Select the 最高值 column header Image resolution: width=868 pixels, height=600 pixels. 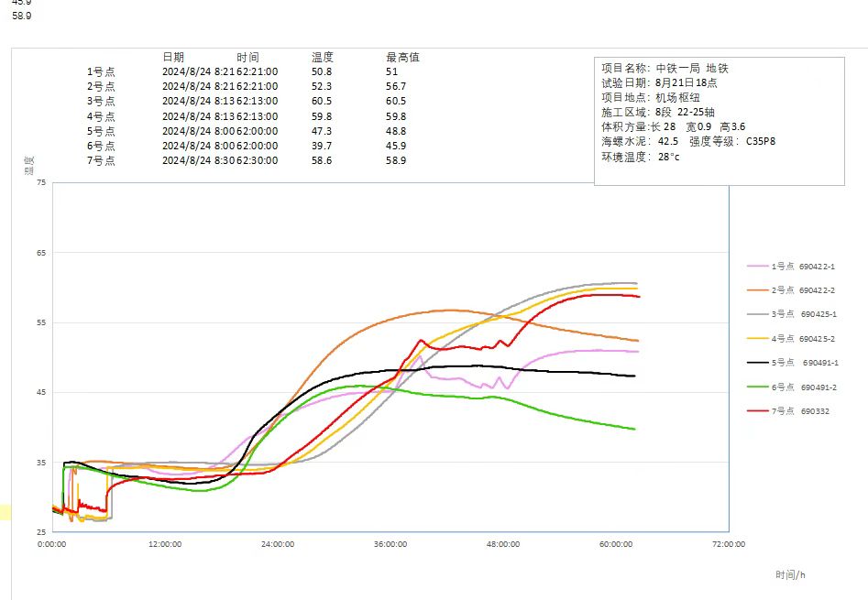[x=402, y=57]
